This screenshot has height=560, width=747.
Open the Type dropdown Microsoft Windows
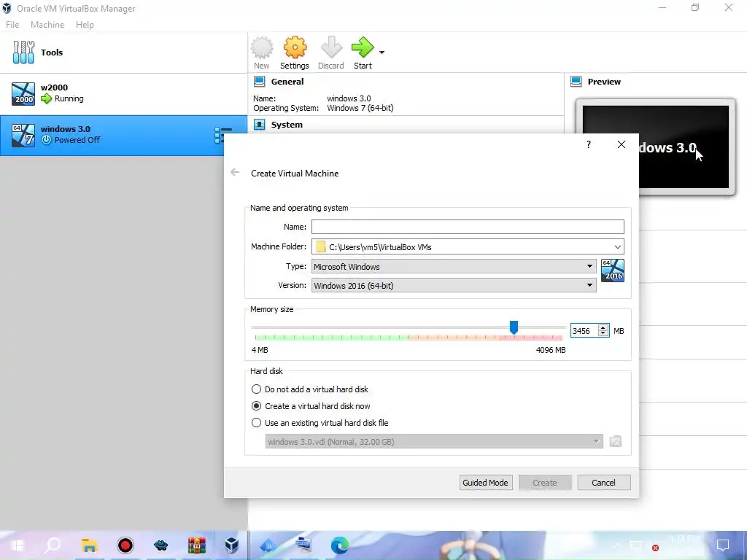[454, 266]
